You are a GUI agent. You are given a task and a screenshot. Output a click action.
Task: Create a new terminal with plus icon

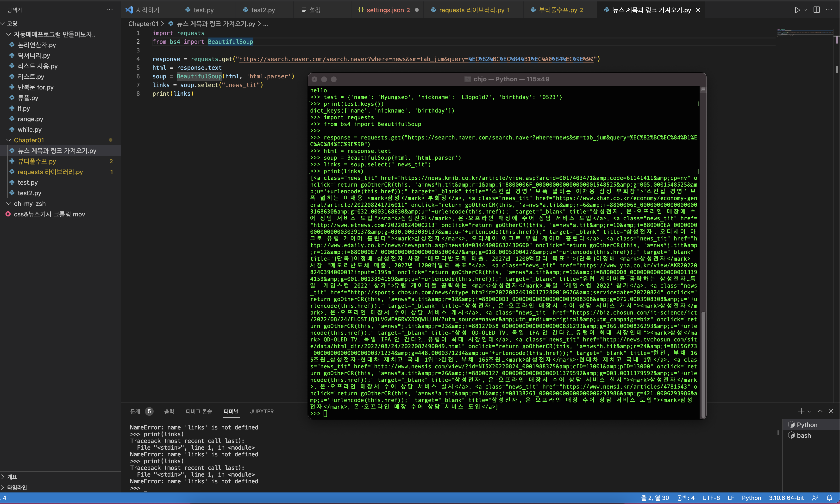[801, 411]
